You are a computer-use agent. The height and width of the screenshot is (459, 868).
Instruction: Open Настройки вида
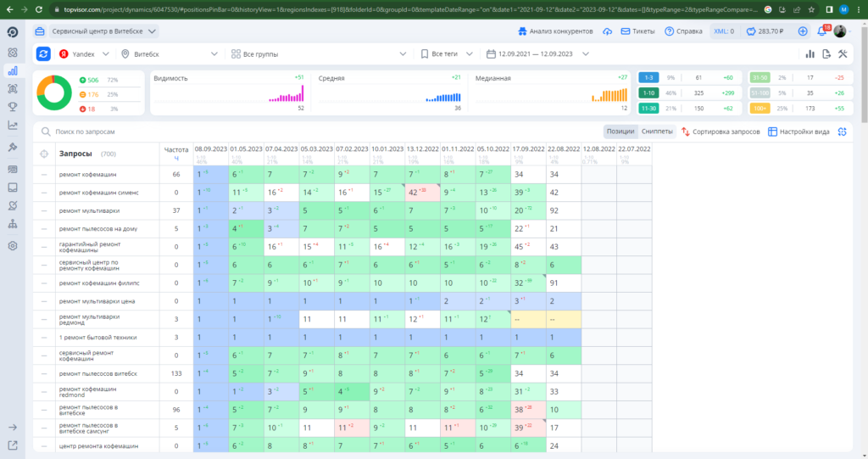coord(798,132)
